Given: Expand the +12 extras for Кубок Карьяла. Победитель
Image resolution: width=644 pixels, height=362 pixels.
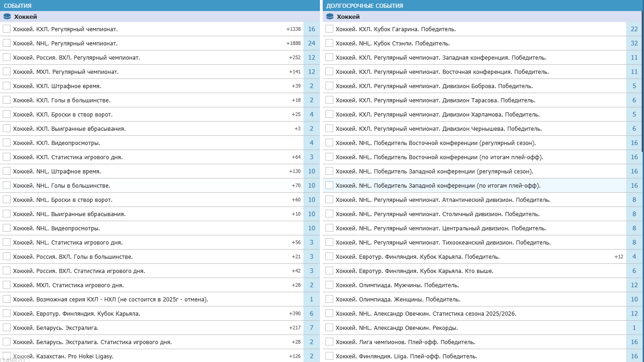Looking at the screenshot, I should (x=619, y=257).
